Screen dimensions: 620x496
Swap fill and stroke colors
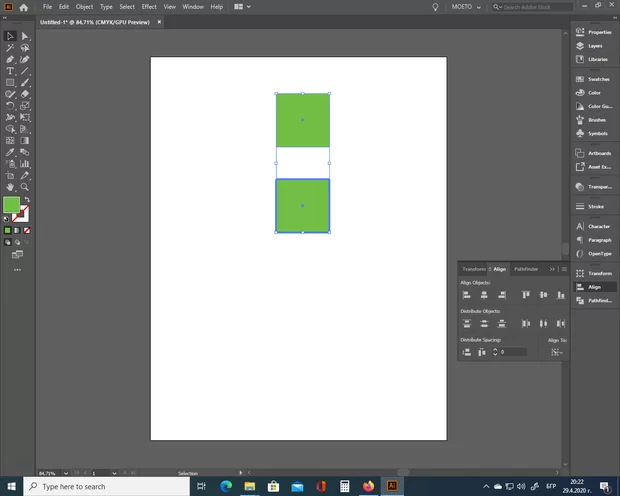coord(27,200)
